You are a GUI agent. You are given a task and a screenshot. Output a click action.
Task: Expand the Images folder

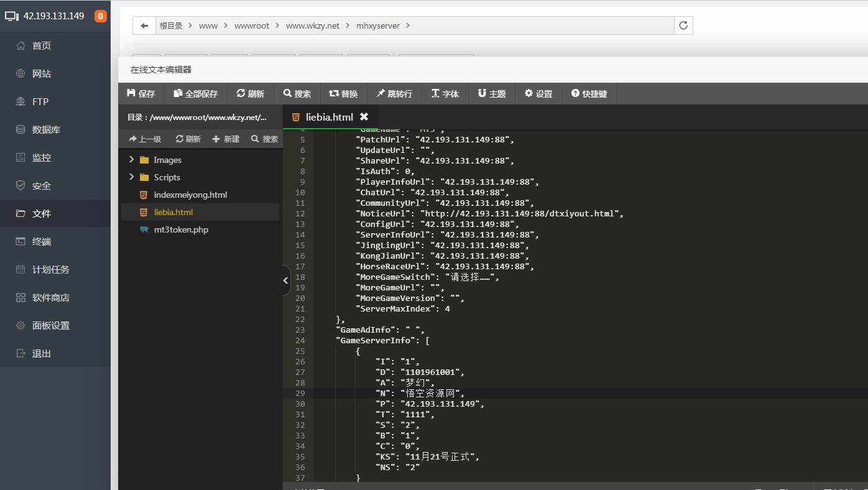(132, 160)
